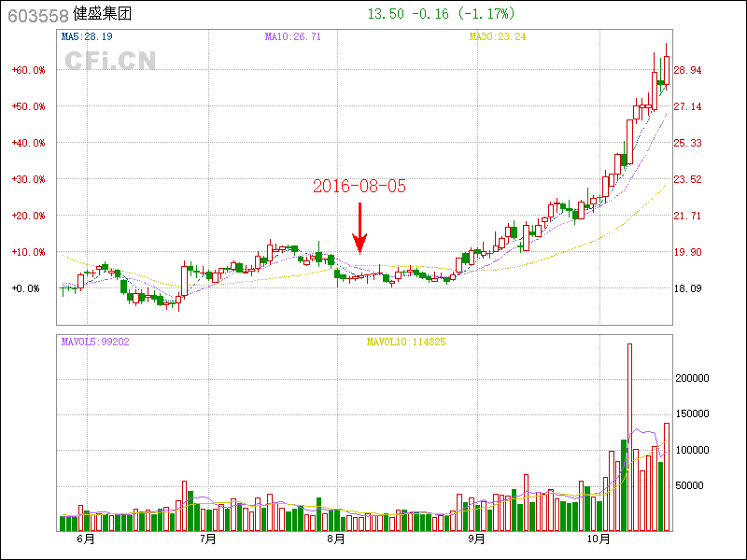This screenshot has height=560, width=747.
Task: Click the MA30:23.24 indicator label
Action: tap(498, 36)
